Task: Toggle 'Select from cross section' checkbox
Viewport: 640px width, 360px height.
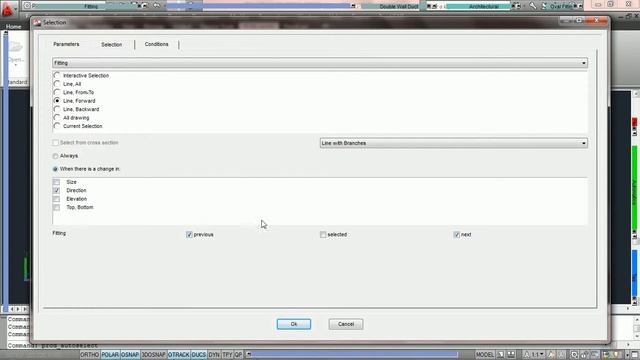Action: [56, 143]
